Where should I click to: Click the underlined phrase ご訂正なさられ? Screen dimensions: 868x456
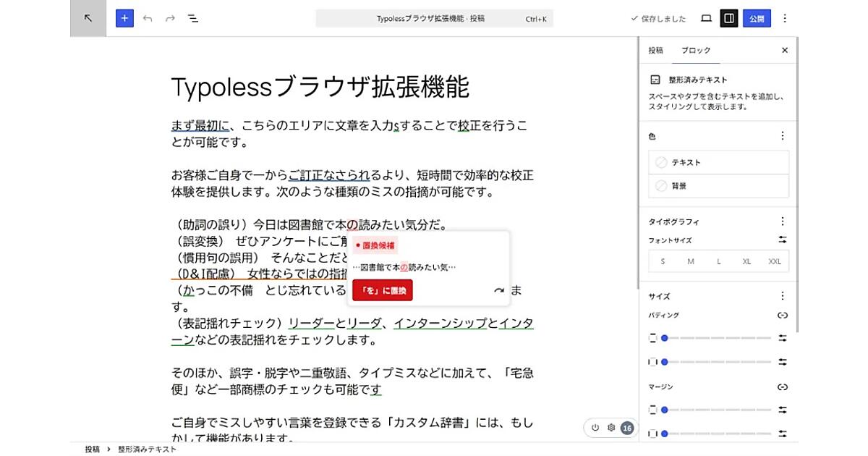330,175
